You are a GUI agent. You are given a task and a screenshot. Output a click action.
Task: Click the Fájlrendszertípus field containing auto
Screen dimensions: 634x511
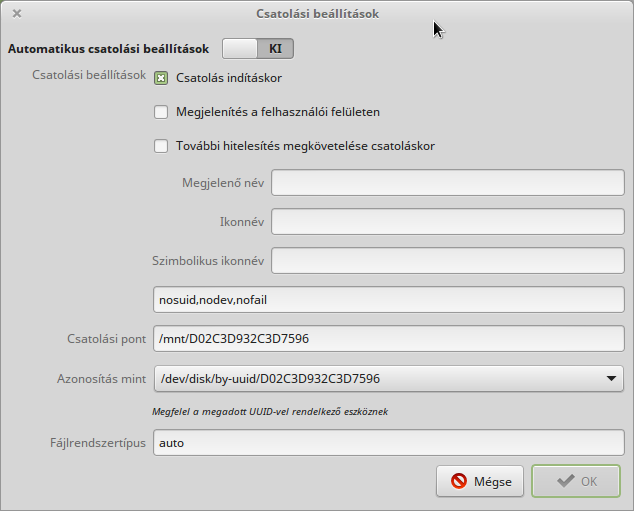[389, 443]
